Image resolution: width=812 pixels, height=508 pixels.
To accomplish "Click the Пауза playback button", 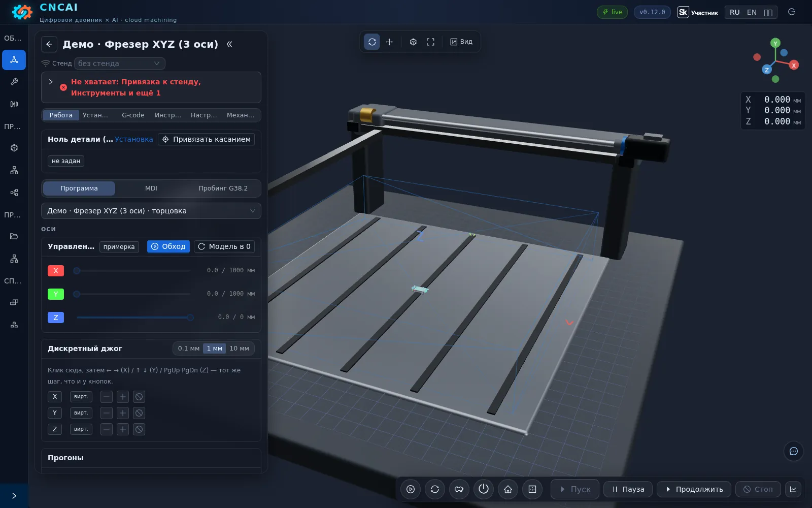I will pyautogui.click(x=628, y=489).
